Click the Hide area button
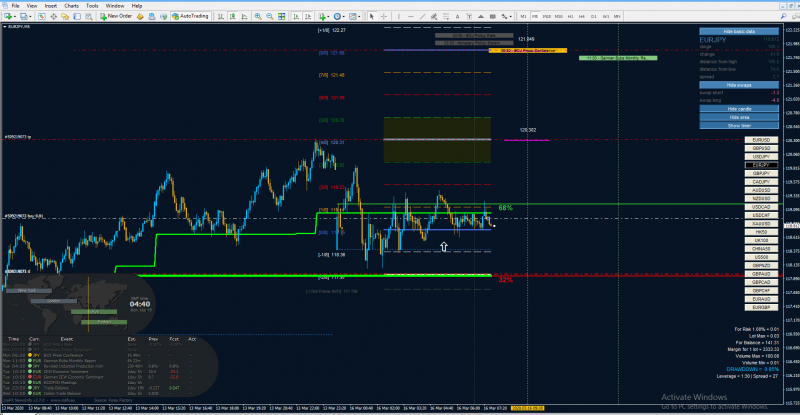Viewport: 800px width, 415px height. 739,117
